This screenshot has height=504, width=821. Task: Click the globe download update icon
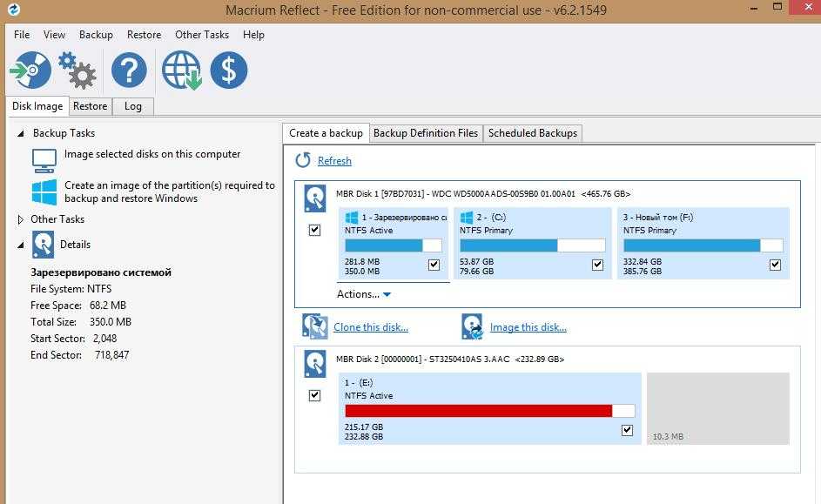tap(181, 71)
